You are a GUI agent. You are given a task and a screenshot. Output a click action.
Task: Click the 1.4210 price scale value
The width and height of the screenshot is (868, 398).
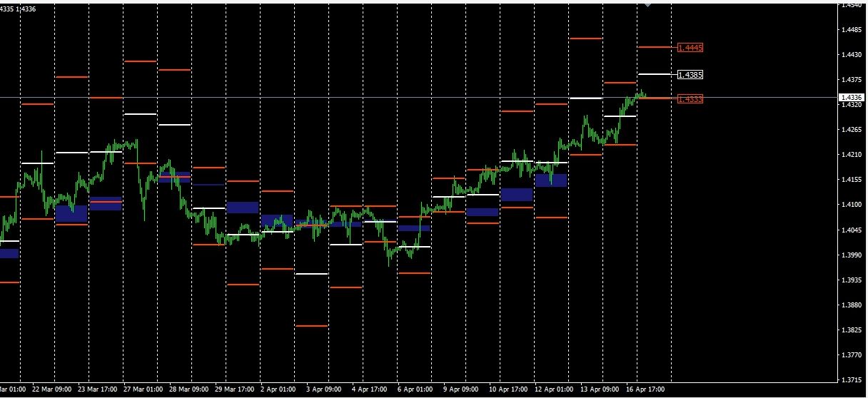pos(852,155)
